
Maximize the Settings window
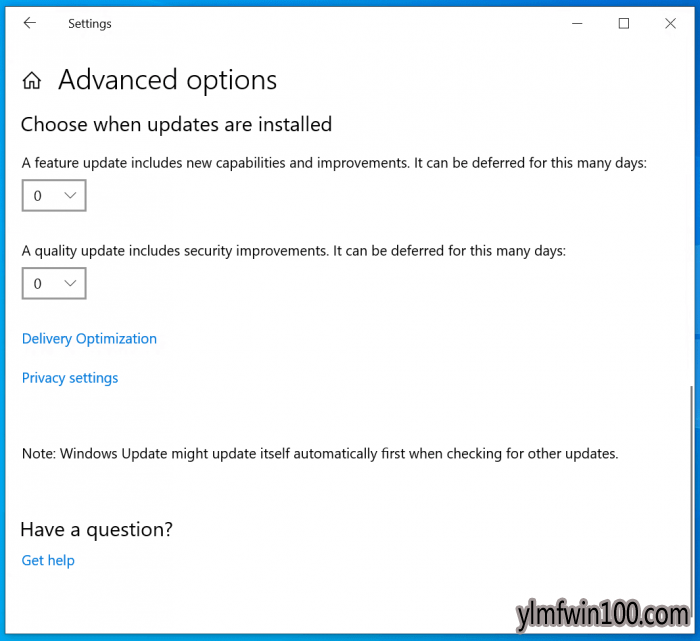[624, 23]
